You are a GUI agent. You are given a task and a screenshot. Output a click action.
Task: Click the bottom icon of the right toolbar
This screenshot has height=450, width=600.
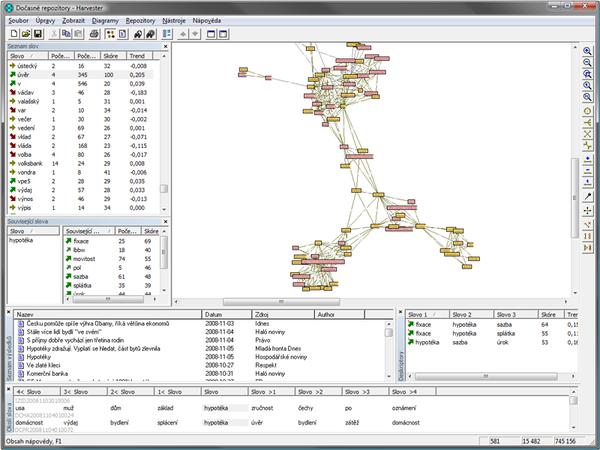(x=587, y=248)
